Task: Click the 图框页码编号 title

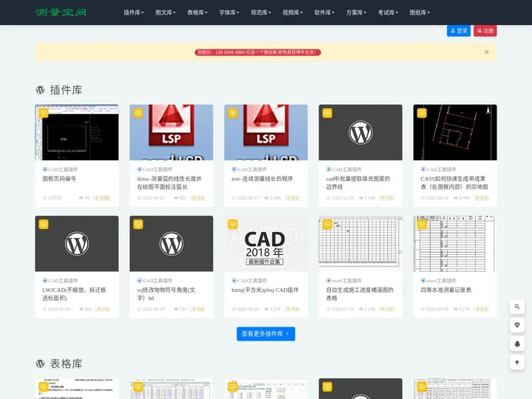Action: click(59, 179)
